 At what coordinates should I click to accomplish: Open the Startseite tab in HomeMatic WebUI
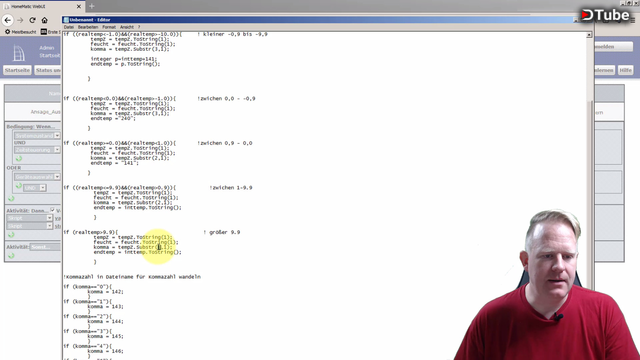17,70
